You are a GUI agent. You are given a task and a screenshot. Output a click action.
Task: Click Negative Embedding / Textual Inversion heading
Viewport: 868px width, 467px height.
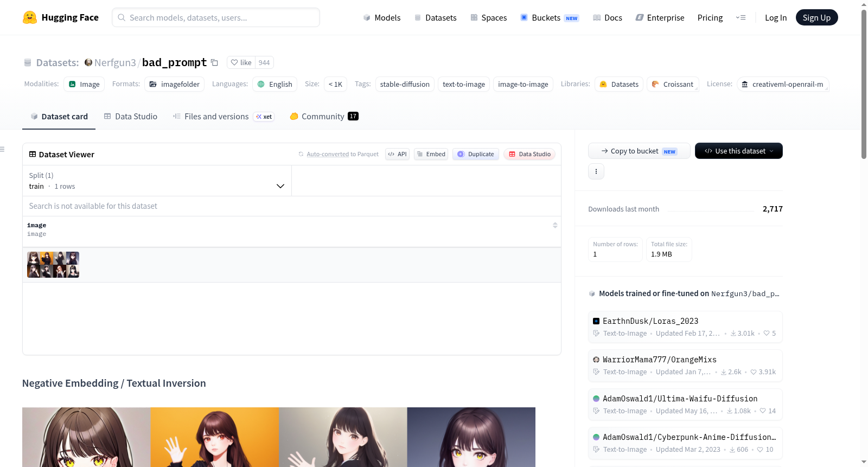(x=114, y=383)
